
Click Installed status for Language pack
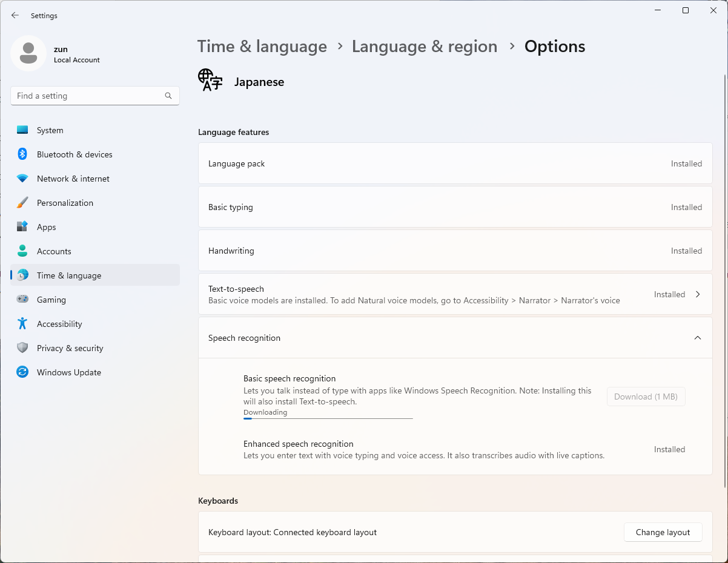[x=687, y=163]
